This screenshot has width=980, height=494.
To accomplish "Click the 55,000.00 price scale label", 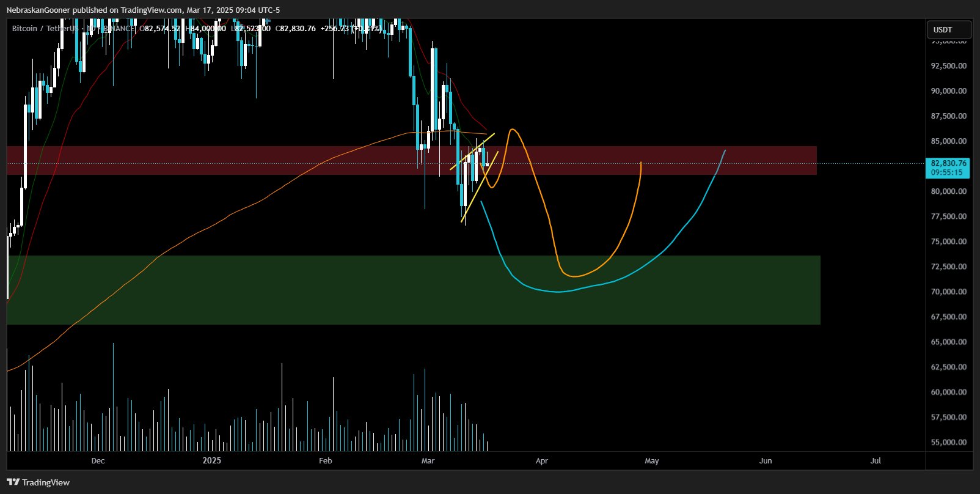I will point(948,442).
